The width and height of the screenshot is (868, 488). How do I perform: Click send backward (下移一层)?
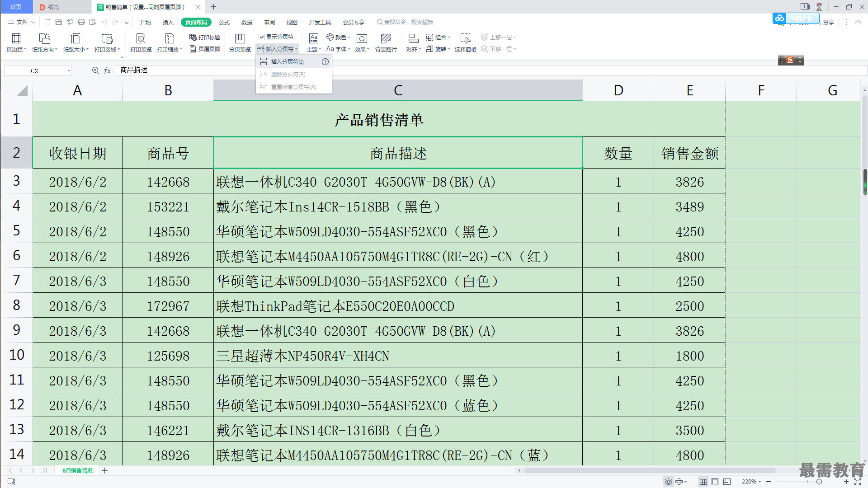coord(498,49)
